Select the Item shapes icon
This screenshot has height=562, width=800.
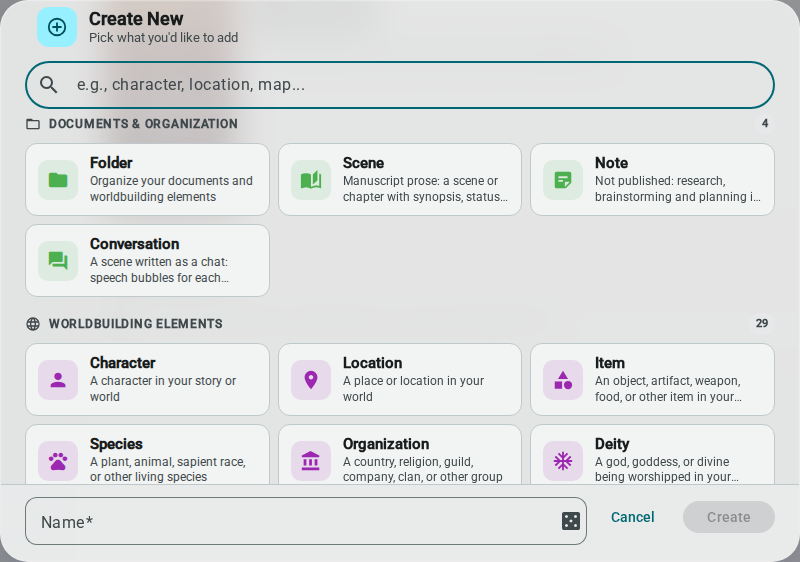tap(563, 380)
